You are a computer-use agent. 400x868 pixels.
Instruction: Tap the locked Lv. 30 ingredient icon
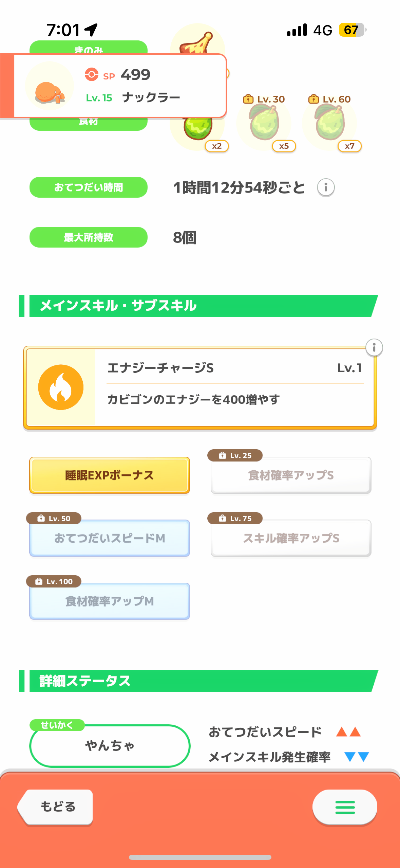pos(265,123)
